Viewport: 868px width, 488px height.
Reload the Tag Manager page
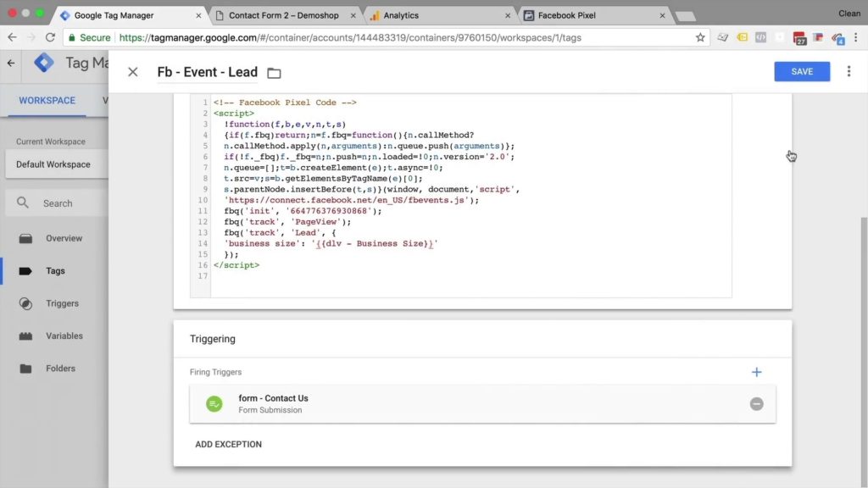(50, 37)
